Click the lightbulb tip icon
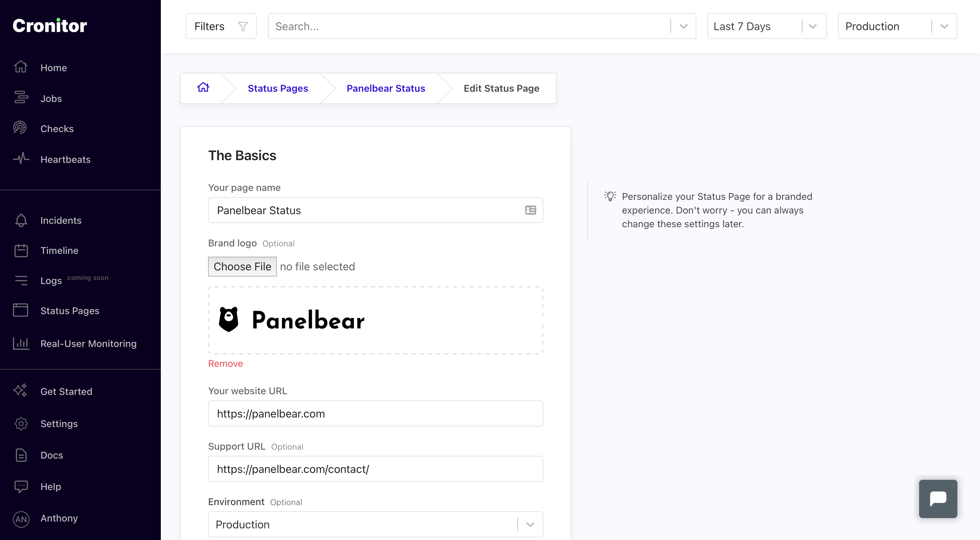 coord(610,196)
